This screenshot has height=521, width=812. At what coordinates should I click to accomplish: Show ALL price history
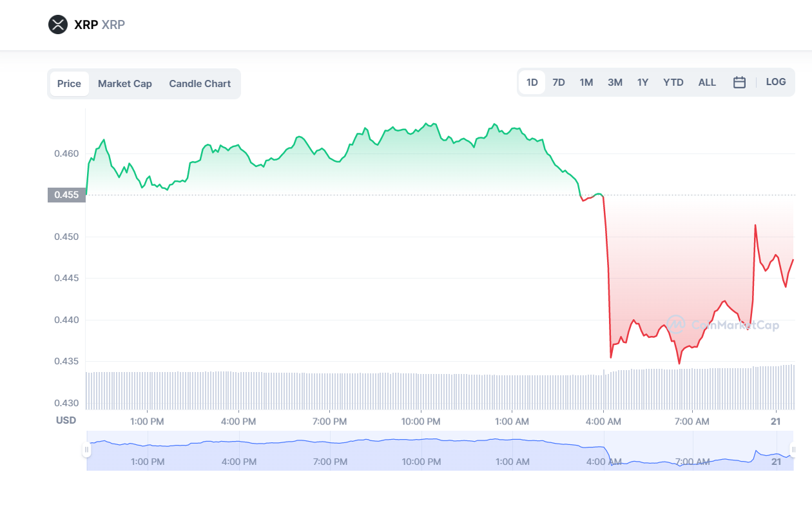[x=707, y=83]
